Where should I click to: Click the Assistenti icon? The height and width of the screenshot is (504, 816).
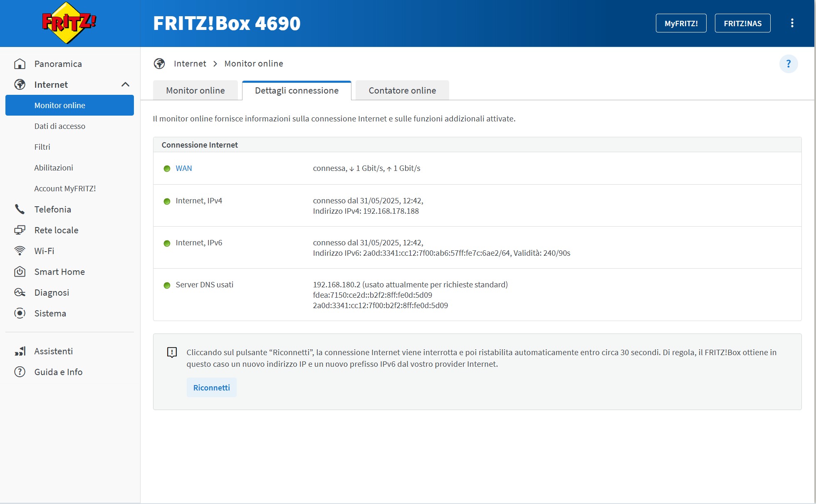pos(20,351)
